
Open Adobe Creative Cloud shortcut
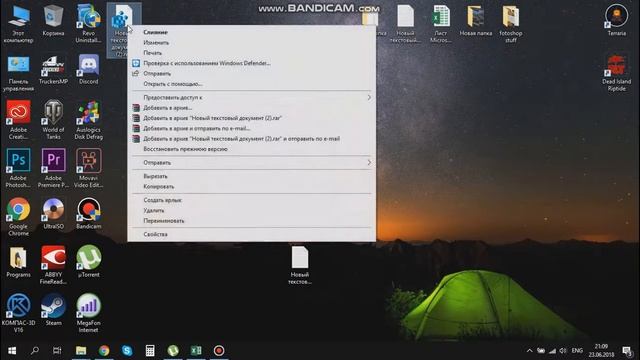[x=18, y=120]
